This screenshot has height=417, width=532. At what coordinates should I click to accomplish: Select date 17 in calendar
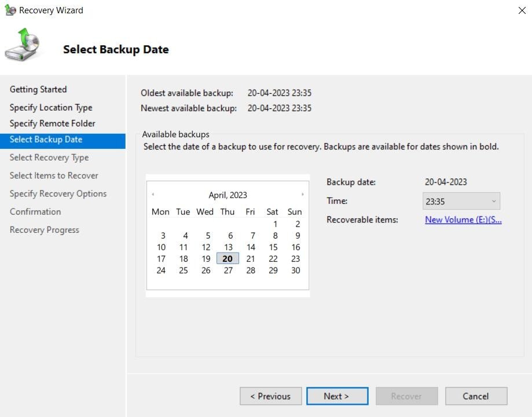tap(161, 259)
